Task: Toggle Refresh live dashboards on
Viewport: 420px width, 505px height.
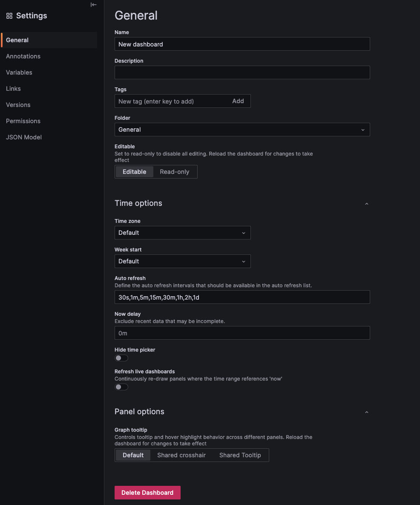Action: 121,387
